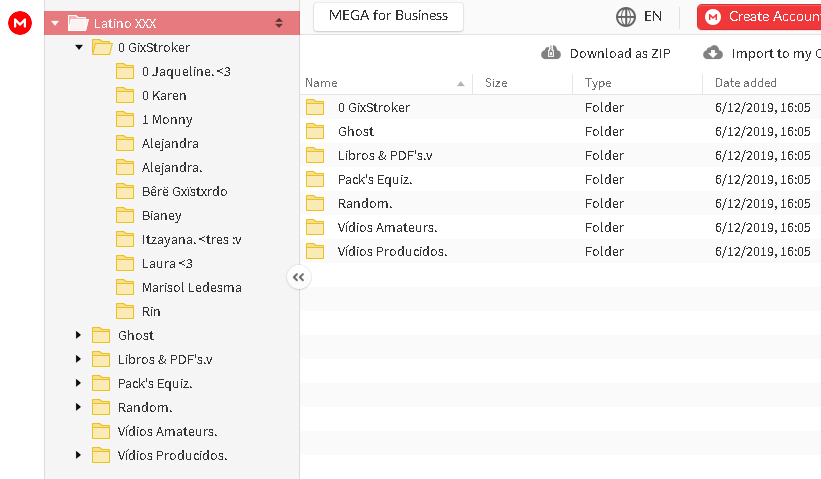Select the Vídios Producidos. name in file list
Image resolution: width=821 pixels, height=479 pixels.
click(392, 252)
